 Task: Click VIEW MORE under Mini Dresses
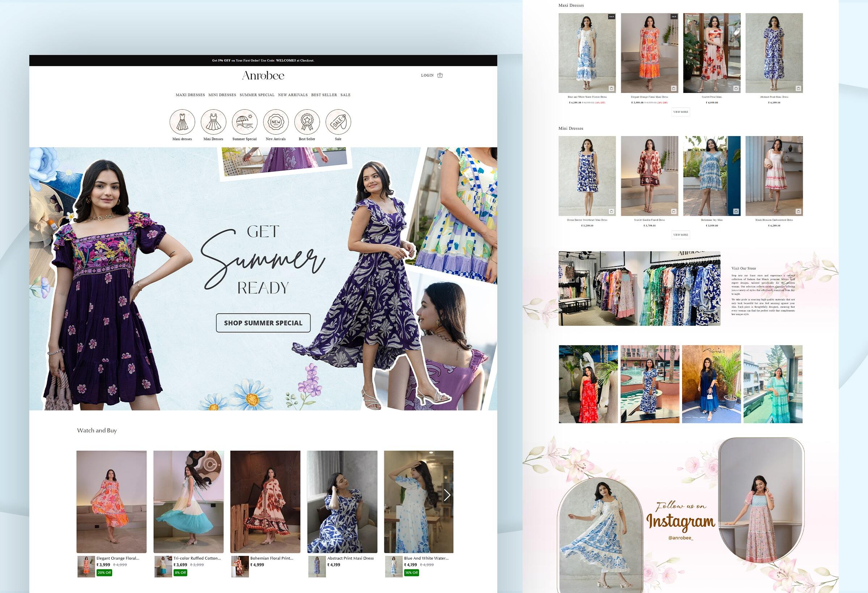click(681, 235)
